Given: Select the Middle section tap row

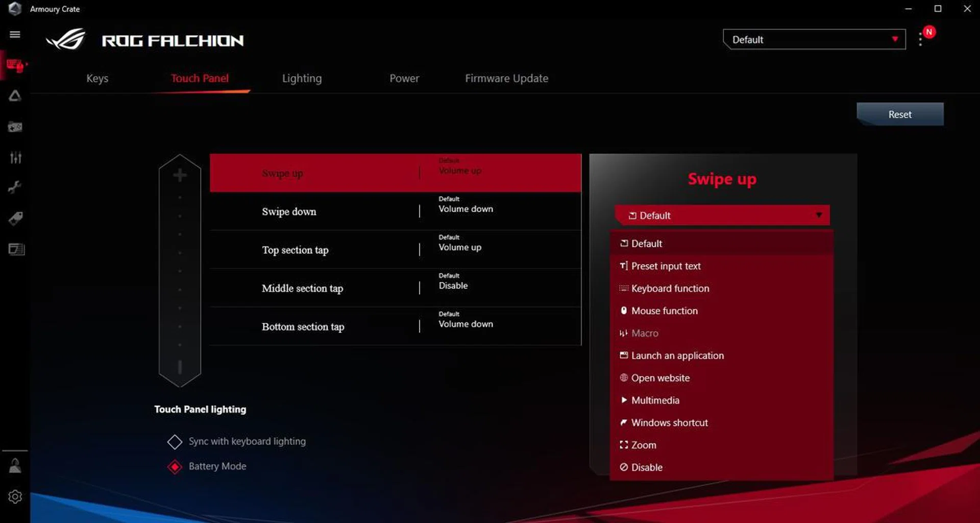Looking at the screenshot, I should click(395, 288).
